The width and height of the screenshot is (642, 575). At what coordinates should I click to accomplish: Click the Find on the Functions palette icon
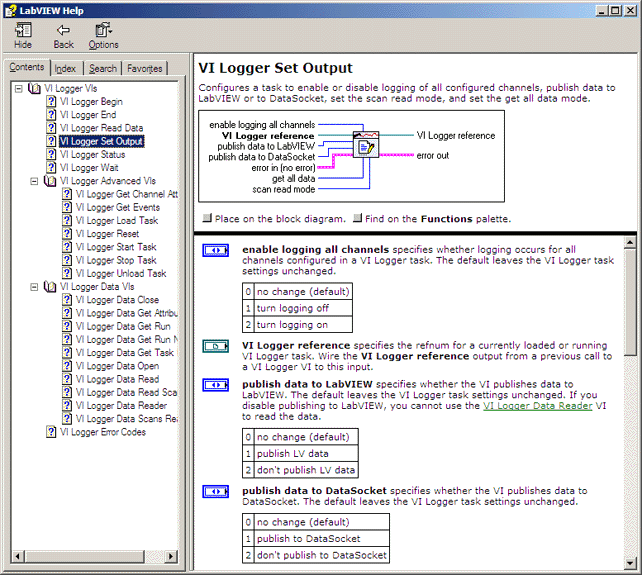tap(357, 218)
